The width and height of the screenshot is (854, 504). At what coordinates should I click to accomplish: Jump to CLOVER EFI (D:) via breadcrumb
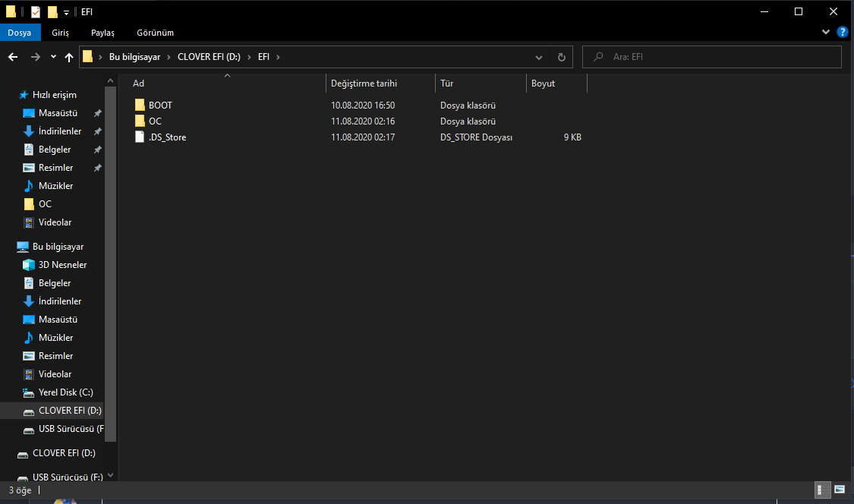(x=210, y=56)
